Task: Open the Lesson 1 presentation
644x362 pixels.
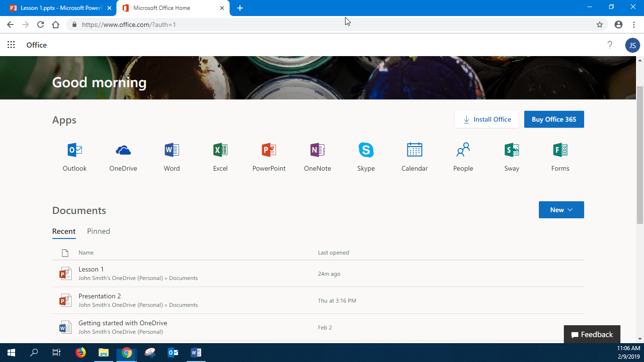Action: [x=318, y=273]
